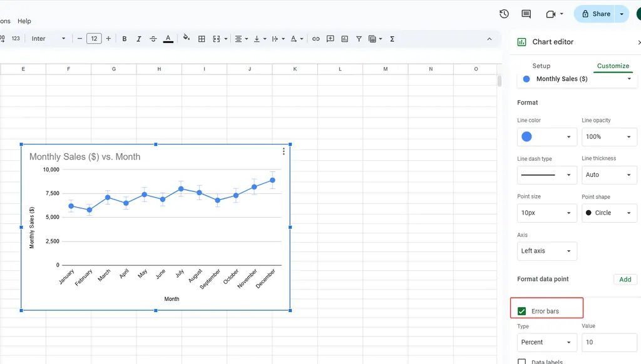Open the fill color paint bucket
641x364 pixels.
(186, 39)
